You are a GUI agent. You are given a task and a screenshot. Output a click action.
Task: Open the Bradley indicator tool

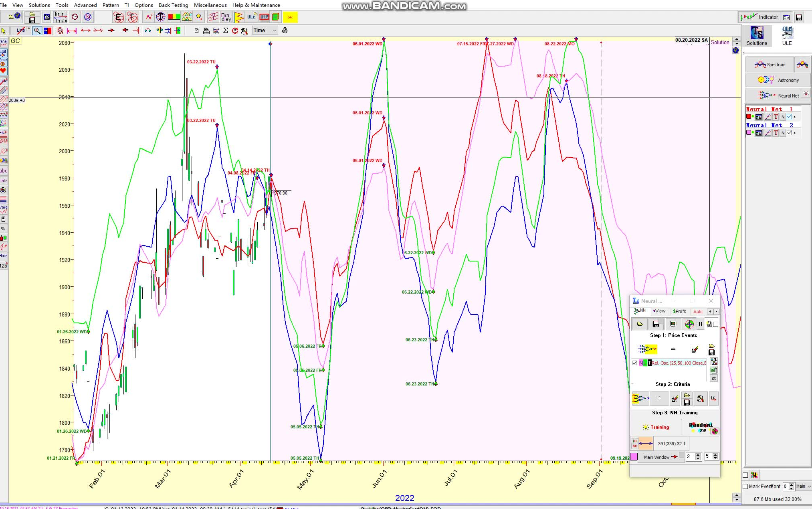tap(226, 17)
